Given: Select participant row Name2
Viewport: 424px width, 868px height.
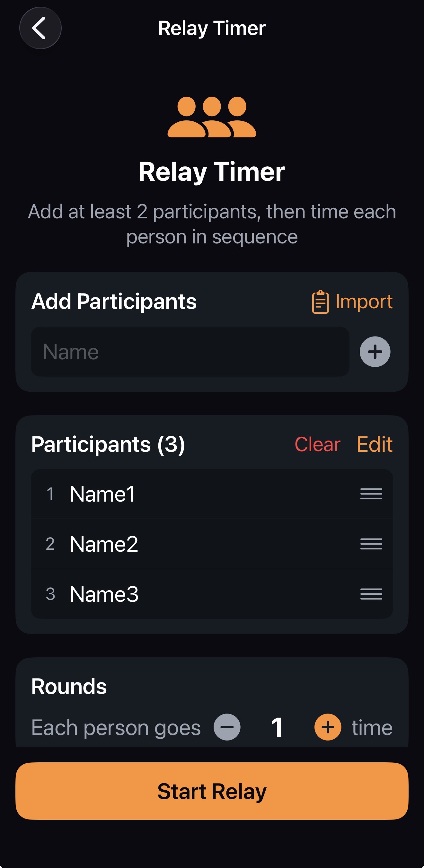Looking at the screenshot, I should point(189,544).
